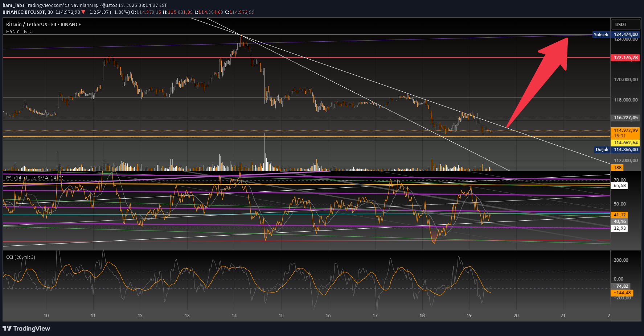
Task: Click the 15:31 bar countdown timer
Action: pos(620,136)
